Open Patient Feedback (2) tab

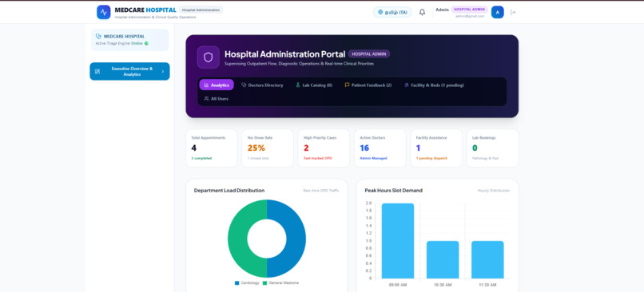tap(368, 85)
